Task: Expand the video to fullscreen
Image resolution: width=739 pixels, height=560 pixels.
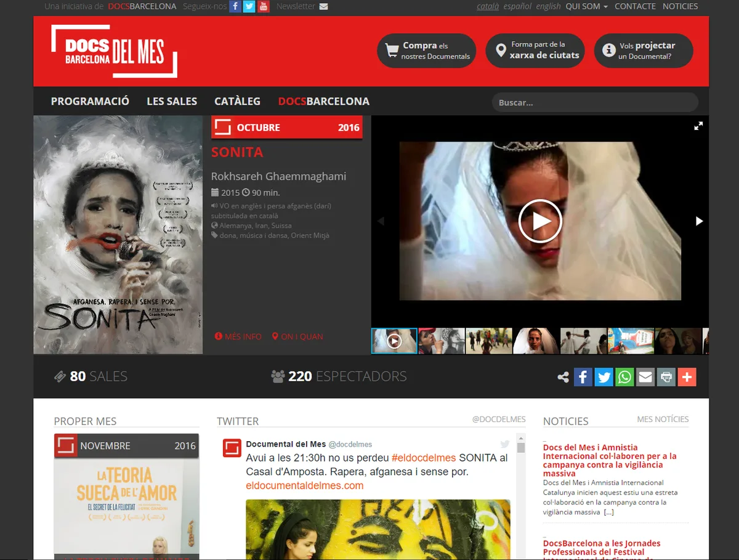Action: [698, 126]
